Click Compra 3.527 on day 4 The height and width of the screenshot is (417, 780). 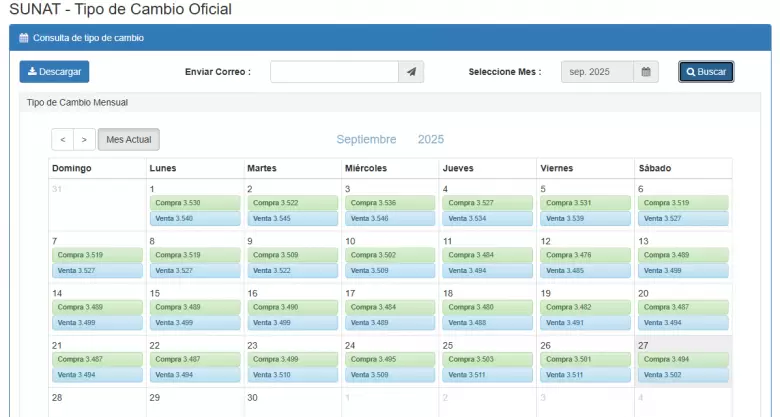488,203
